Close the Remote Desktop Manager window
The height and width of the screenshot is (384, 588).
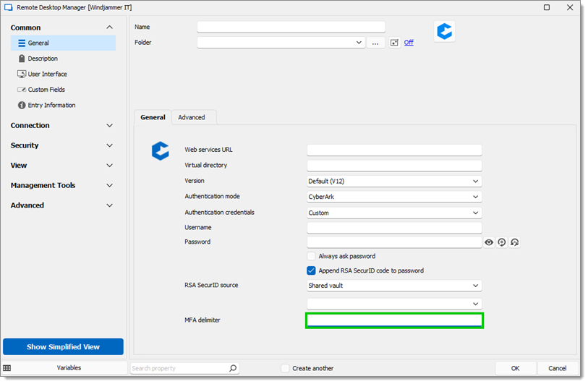click(x=570, y=7)
